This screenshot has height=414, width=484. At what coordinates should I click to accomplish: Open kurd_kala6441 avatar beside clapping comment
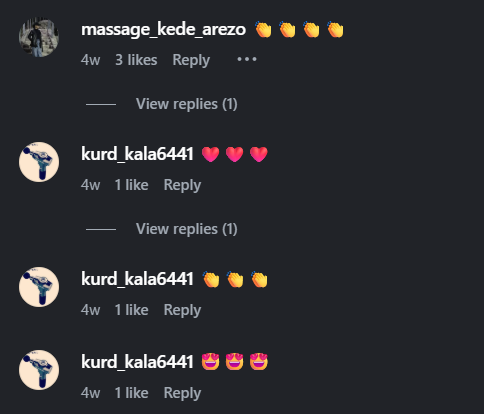[x=39, y=287]
